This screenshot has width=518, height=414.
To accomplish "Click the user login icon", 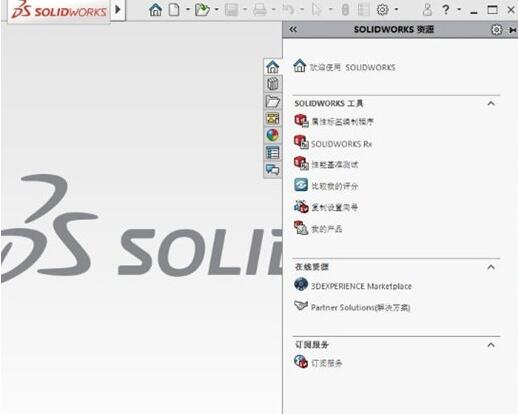I will pyautogui.click(x=427, y=10).
